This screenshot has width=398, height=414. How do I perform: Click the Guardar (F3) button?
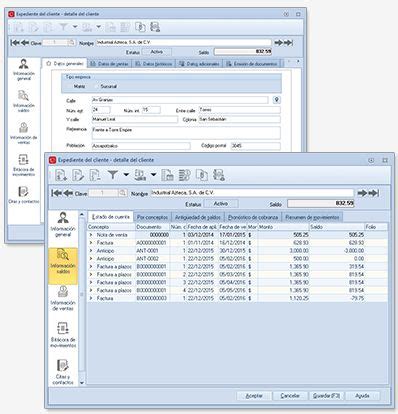pyautogui.click(x=326, y=396)
